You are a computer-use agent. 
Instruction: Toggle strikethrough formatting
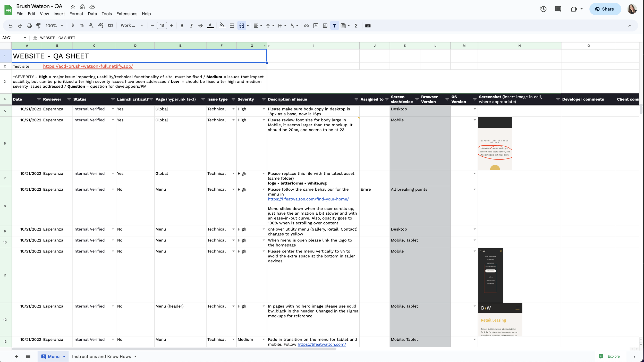coord(200,26)
